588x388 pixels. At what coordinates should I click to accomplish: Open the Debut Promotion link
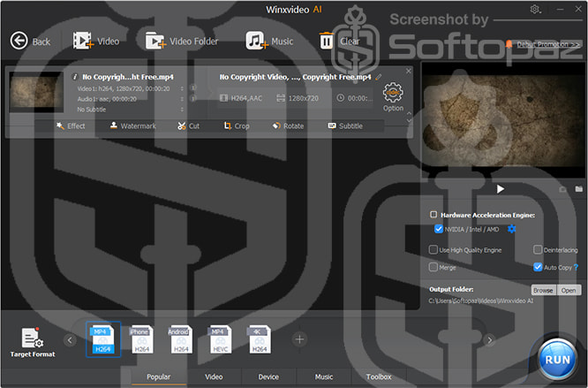tap(548, 45)
